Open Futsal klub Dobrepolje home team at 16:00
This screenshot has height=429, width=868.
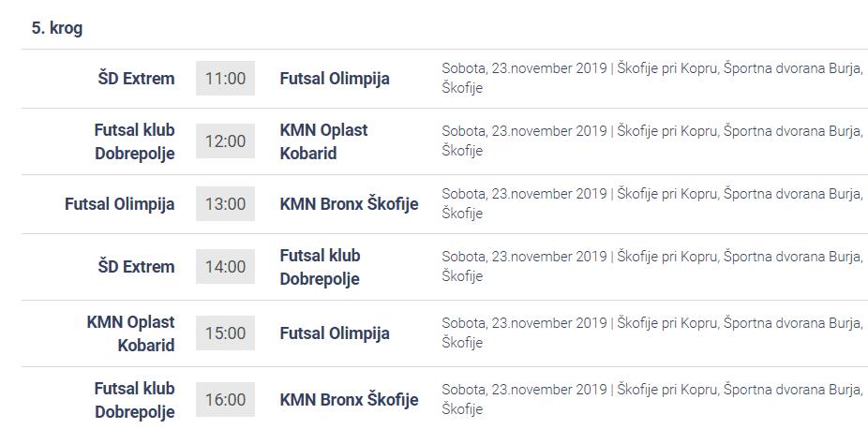[135, 400]
